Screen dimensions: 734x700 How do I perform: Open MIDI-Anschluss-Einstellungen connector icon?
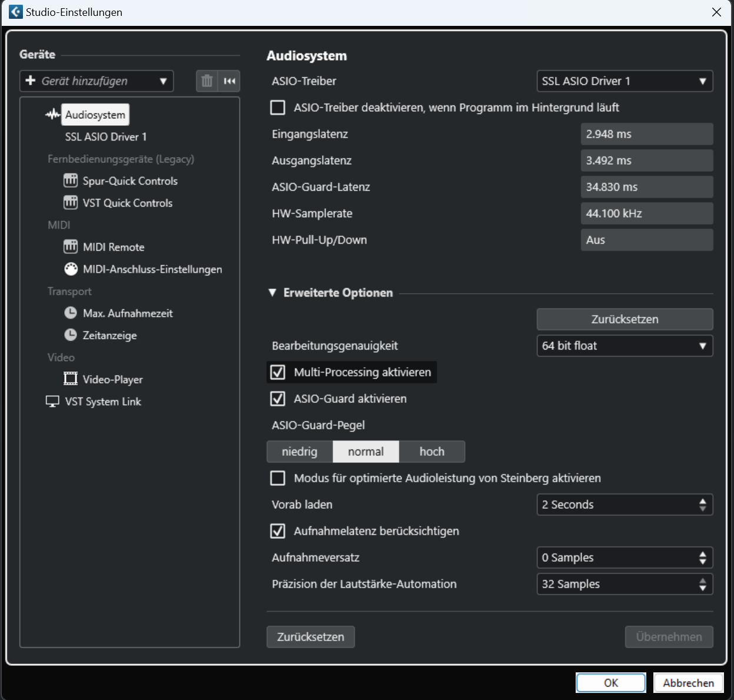point(71,269)
